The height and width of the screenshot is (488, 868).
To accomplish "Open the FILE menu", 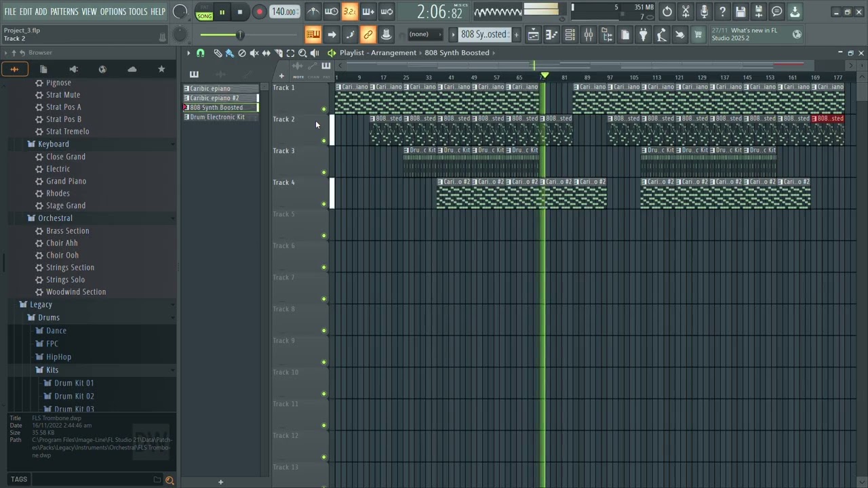I will click(10, 12).
